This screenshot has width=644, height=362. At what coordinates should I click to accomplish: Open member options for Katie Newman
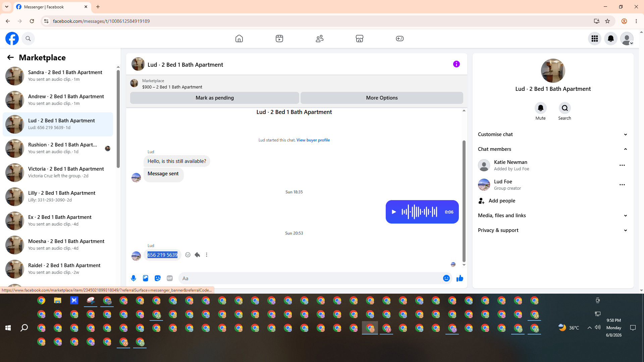(622, 165)
